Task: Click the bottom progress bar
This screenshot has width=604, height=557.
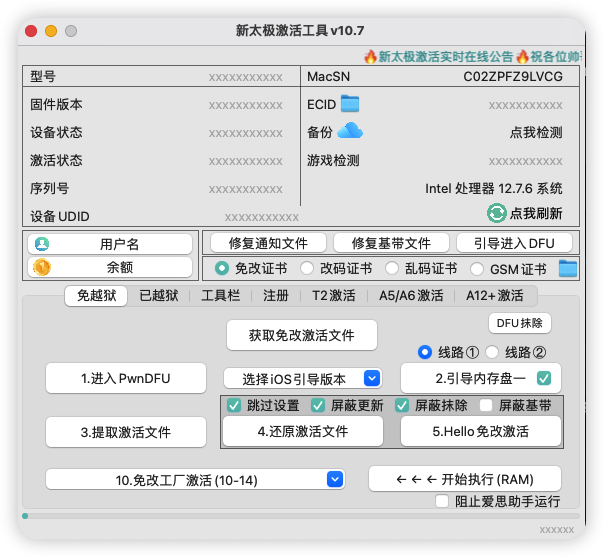Action: point(301,516)
